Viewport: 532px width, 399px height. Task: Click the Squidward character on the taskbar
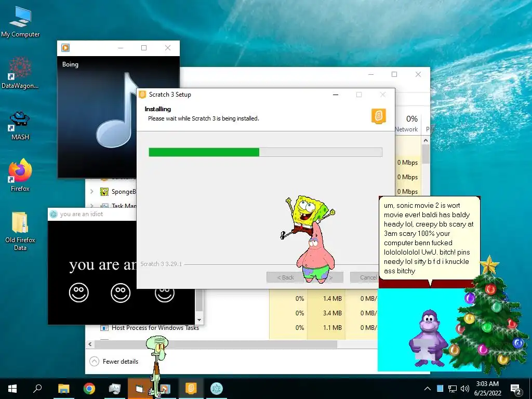(x=157, y=366)
